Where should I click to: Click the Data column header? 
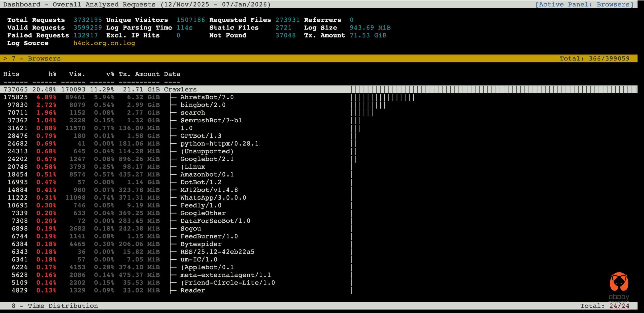[172, 74]
